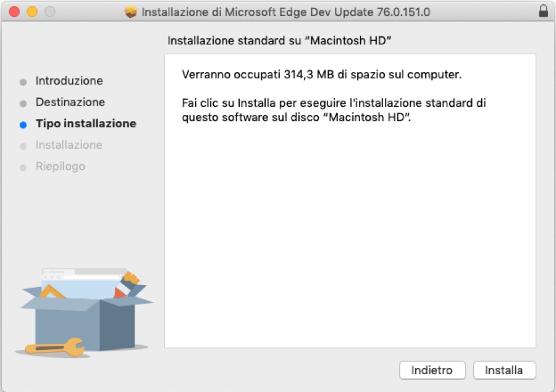The height and width of the screenshot is (392, 556).
Task: Click the Installa button
Action: coord(504,370)
